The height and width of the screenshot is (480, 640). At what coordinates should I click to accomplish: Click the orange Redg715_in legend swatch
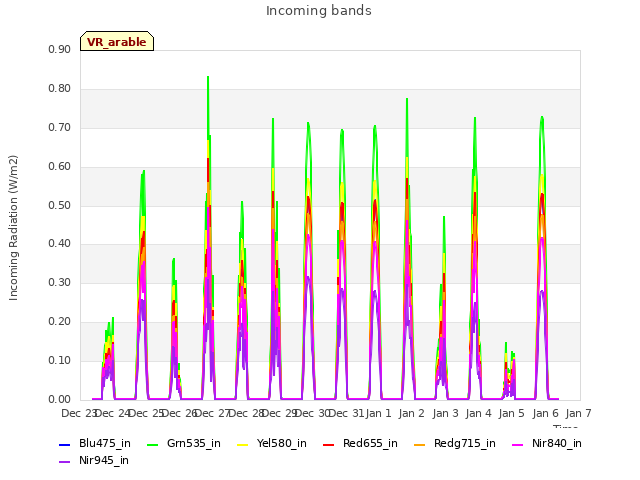coord(420,444)
